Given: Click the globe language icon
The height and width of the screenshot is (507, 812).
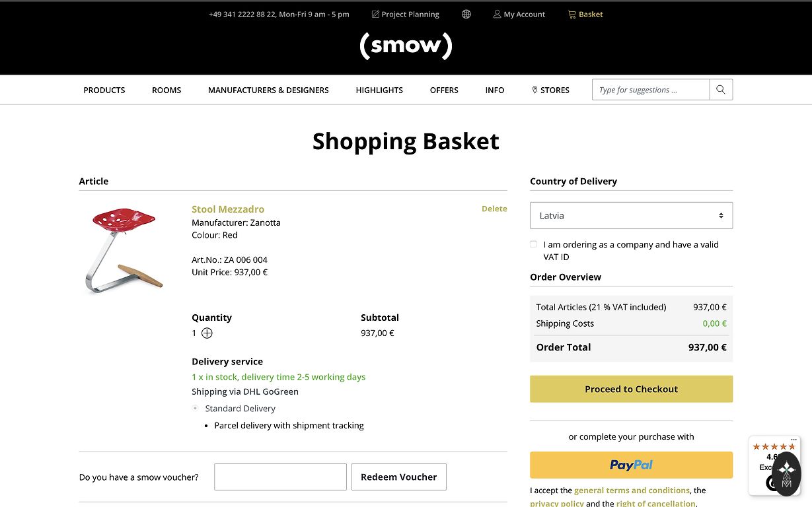Looking at the screenshot, I should [466, 14].
